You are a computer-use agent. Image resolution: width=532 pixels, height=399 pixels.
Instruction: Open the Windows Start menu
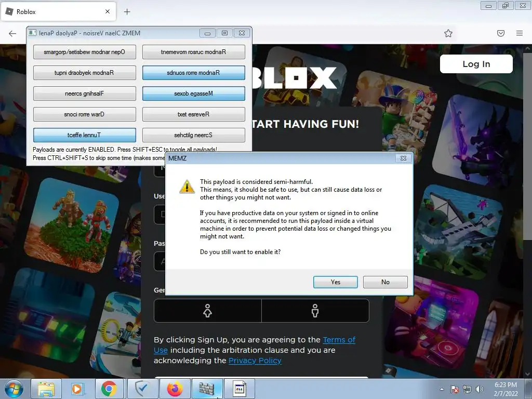(x=14, y=389)
